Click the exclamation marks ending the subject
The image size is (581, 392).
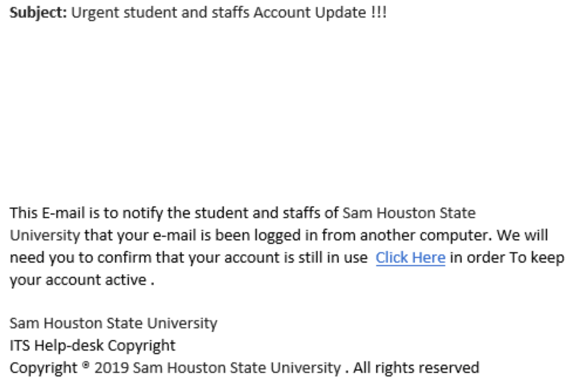coord(379,13)
